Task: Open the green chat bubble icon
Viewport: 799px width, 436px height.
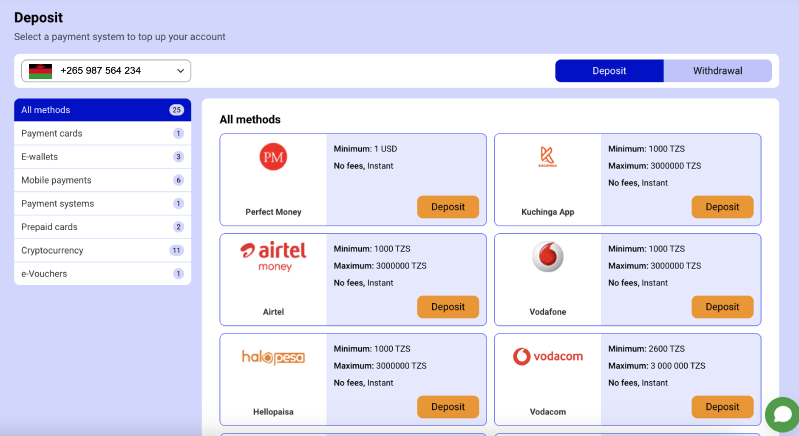Action: click(x=782, y=415)
